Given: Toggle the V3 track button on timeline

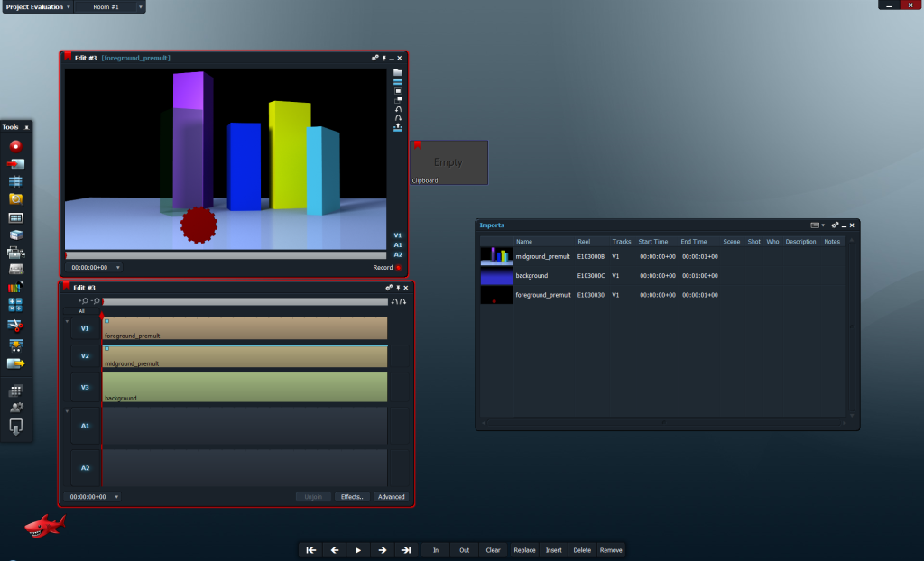Looking at the screenshot, I should pyautogui.click(x=85, y=387).
